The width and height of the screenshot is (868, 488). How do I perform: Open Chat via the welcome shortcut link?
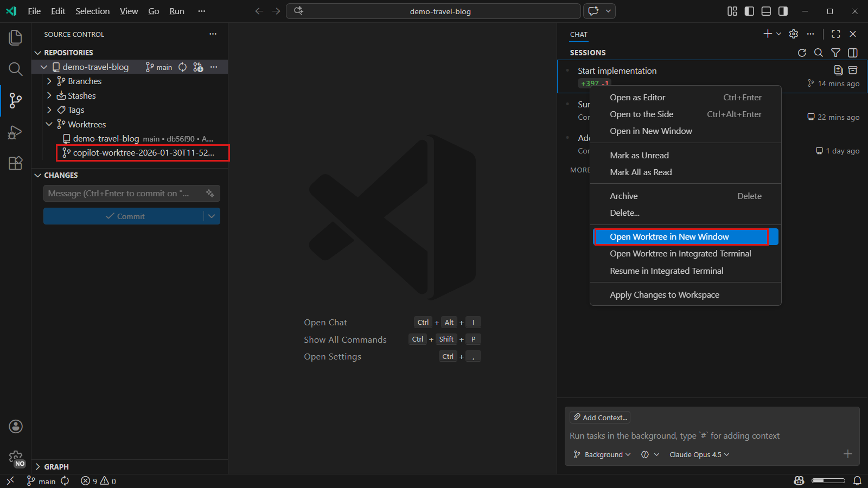pos(325,322)
